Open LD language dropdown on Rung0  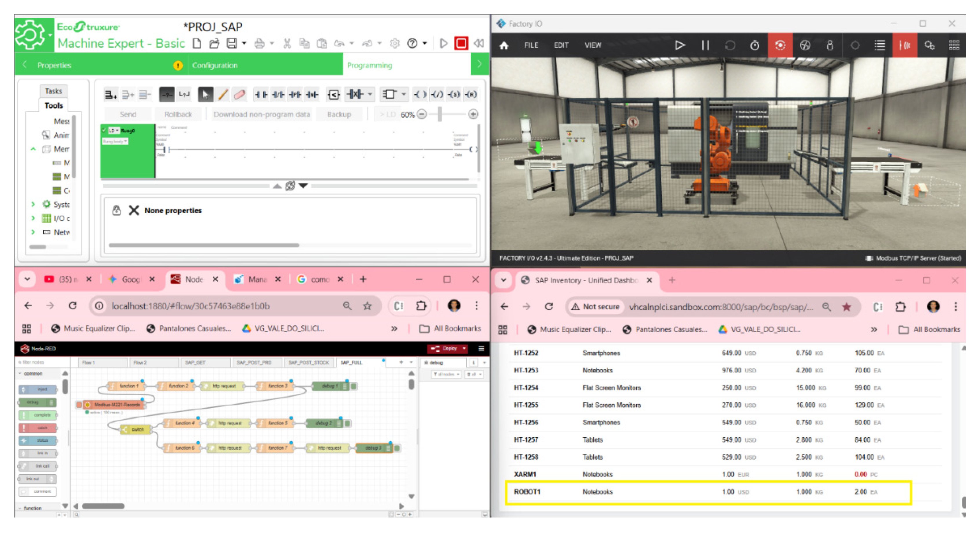pos(114,130)
